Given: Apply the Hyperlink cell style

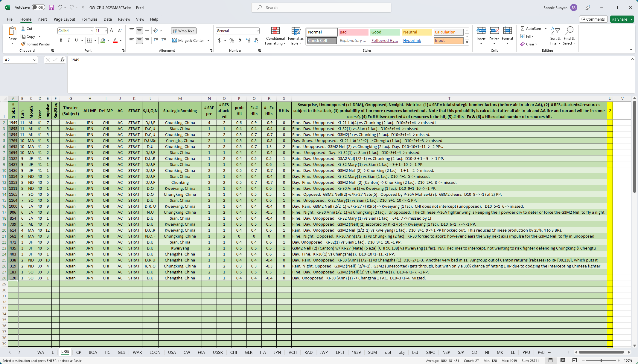Looking at the screenshot, I should [417, 40].
